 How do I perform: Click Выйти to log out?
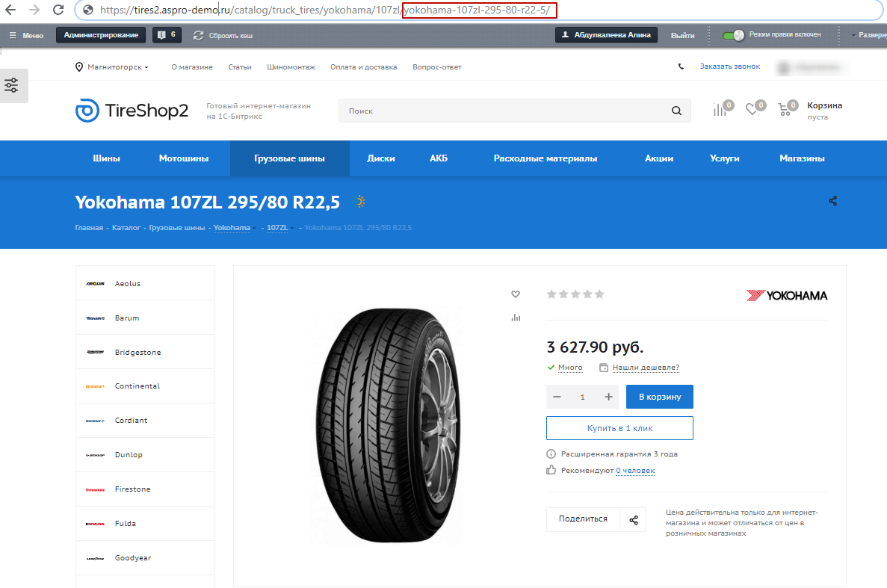tap(683, 35)
